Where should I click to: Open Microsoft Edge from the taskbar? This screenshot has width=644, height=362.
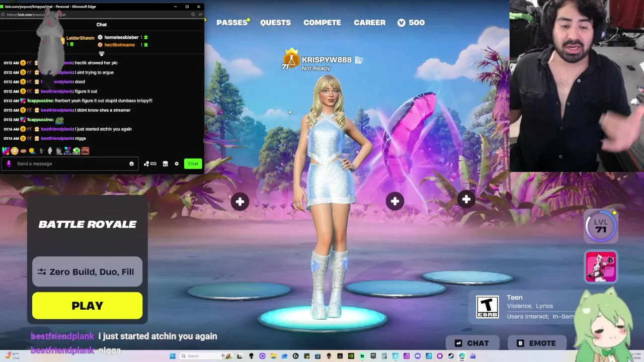click(462, 356)
